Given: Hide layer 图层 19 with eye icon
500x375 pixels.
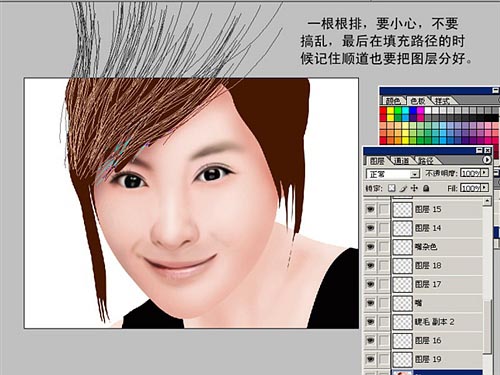Looking at the screenshot, I should (370, 359).
